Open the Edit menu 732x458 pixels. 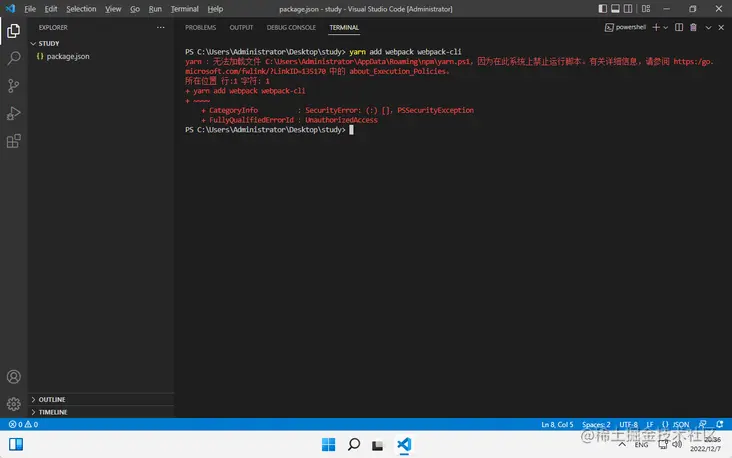[50, 9]
